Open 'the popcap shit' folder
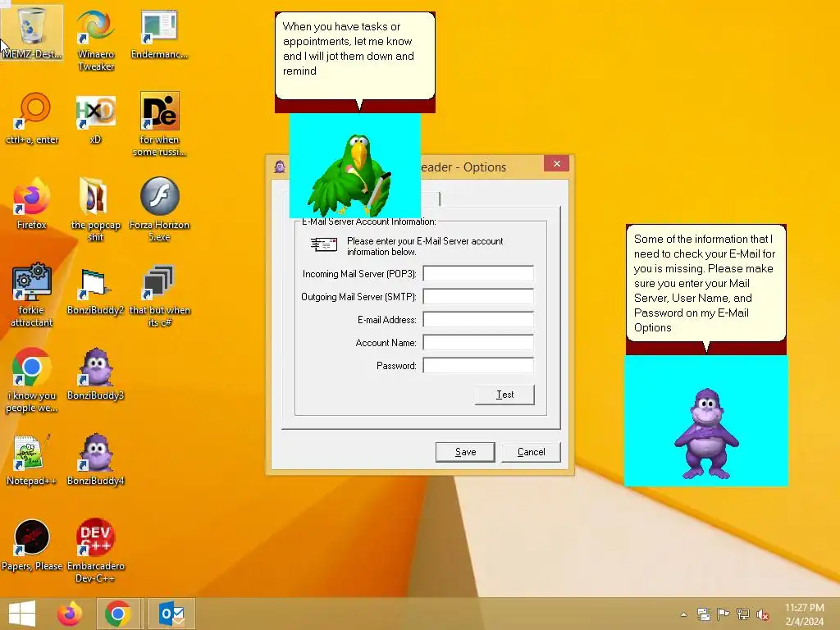 coord(95,209)
